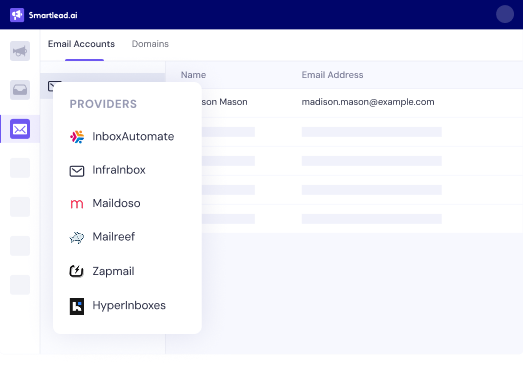Viewport: 523px width, 370px height.
Task: Open campaigns megaphone sidebar icon
Action: click(x=20, y=51)
